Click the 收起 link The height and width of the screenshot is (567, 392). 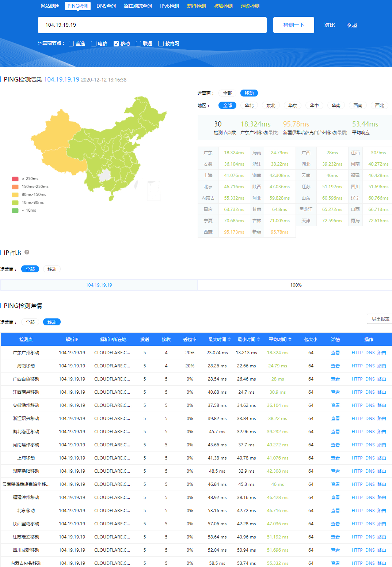tap(352, 25)
